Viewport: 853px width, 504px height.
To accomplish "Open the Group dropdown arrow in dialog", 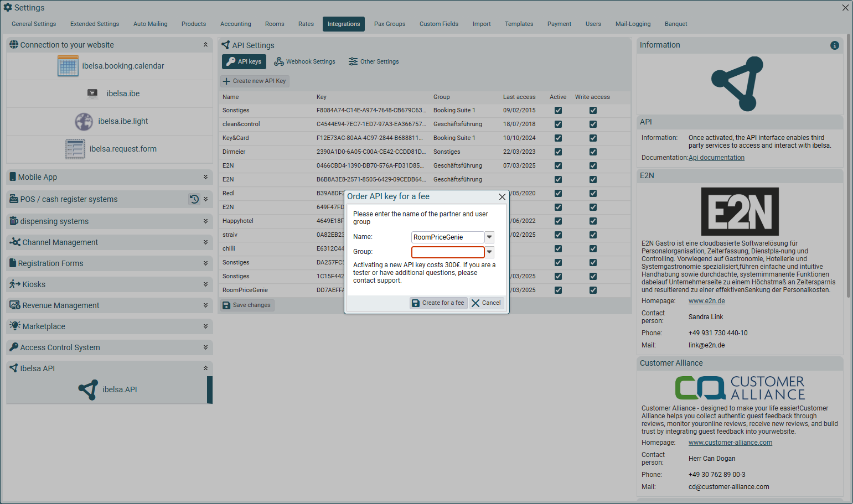I will (489, 252).
